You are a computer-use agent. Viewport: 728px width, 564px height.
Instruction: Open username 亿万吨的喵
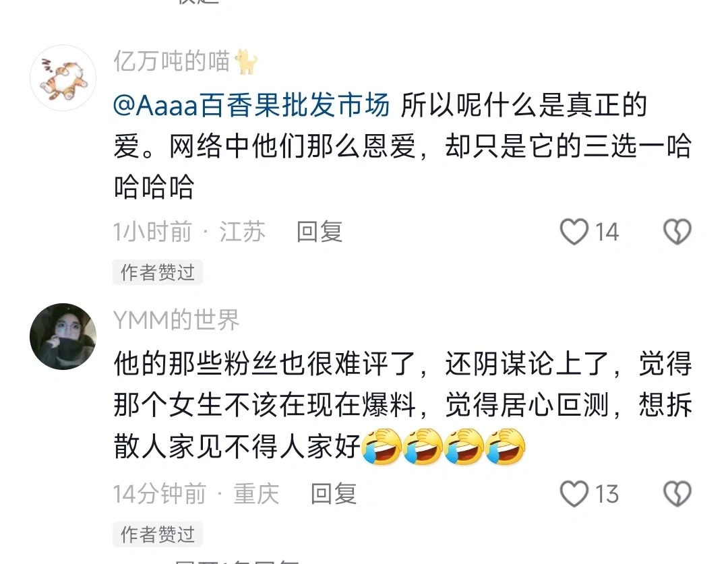tap(172, 61)
